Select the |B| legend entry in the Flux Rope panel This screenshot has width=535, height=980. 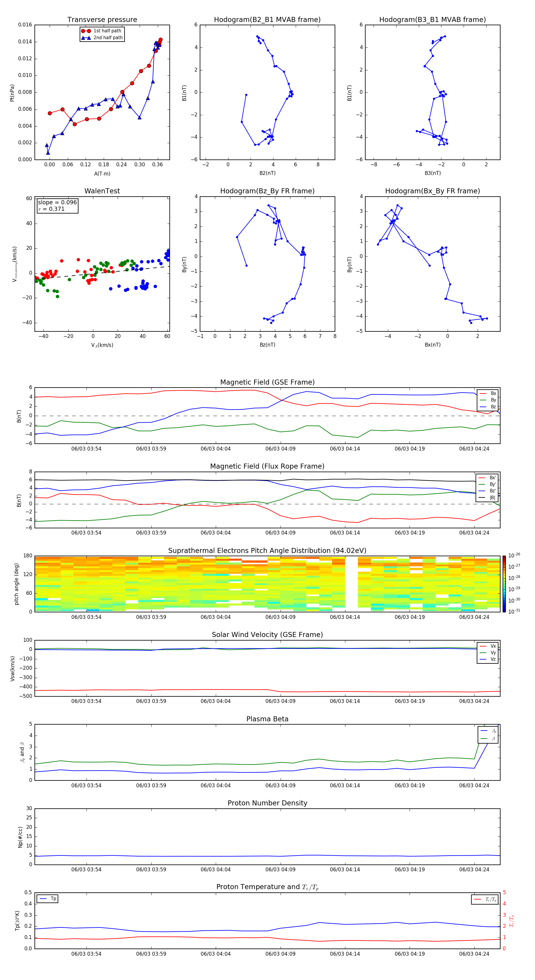click(x=487, y=498)
